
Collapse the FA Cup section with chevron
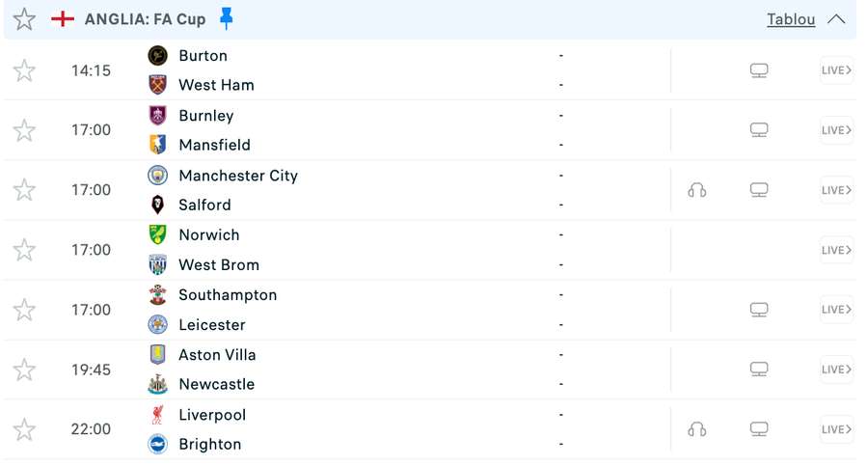point(836,19)
